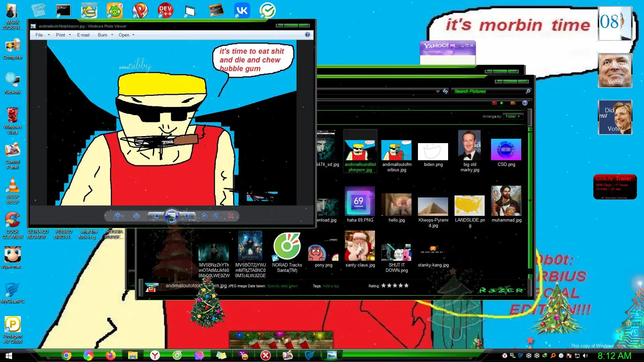Set the rating to five stars
The image size is (644, 362).
pyautogui.click(x=406, y=286)
